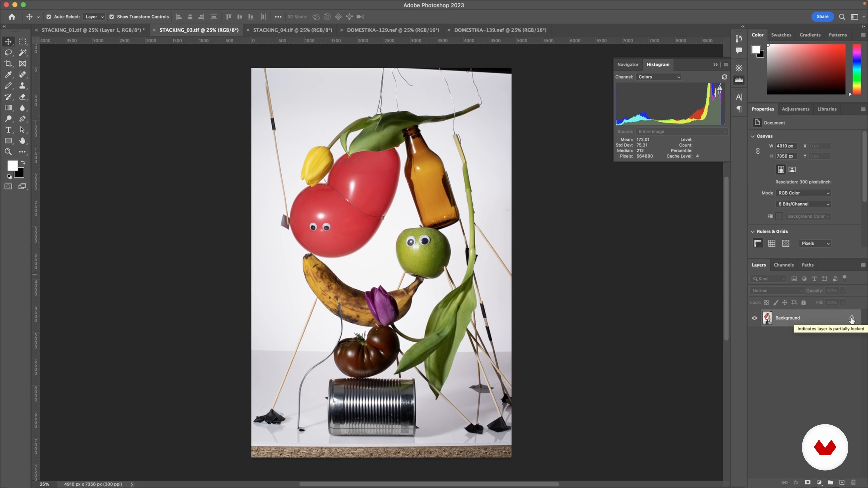Toggle Quick Mask mode
The width and height of the screenshot is (868, 488).
[x=8, y=187]
